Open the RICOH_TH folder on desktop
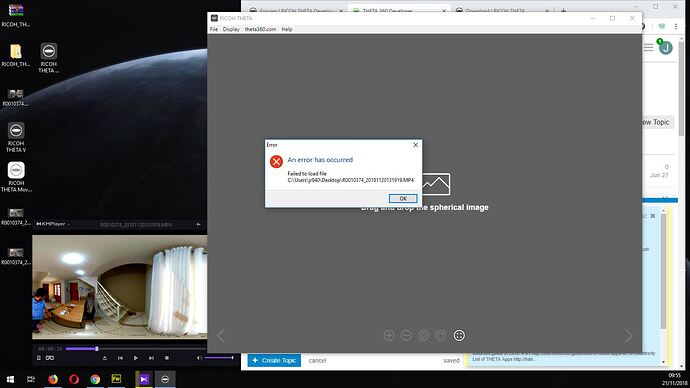Viewport: 690px width, 388px height. (16, 55)
